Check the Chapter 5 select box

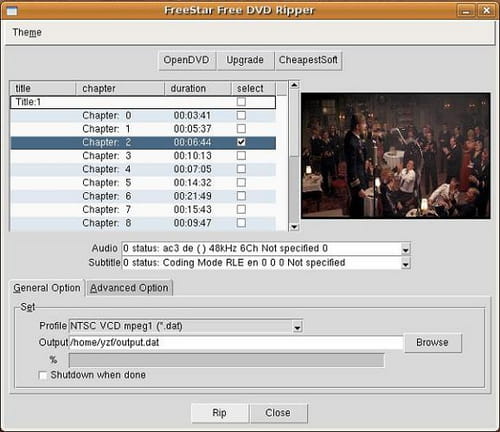(x=241, y=183)
